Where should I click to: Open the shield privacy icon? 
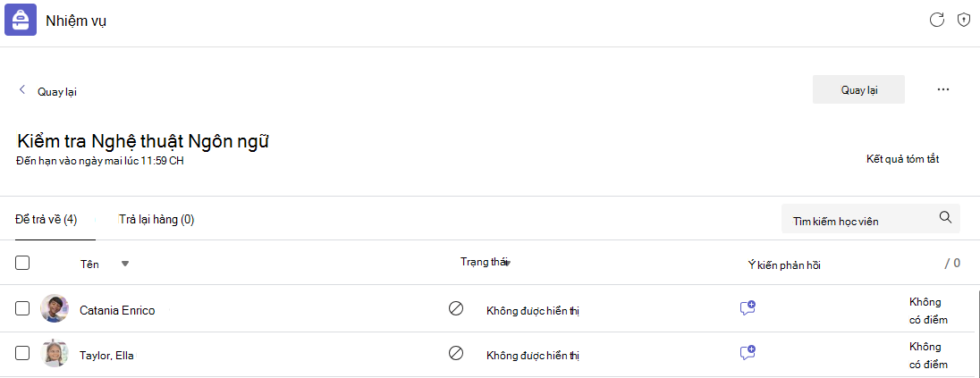click(x=964, y=20)
